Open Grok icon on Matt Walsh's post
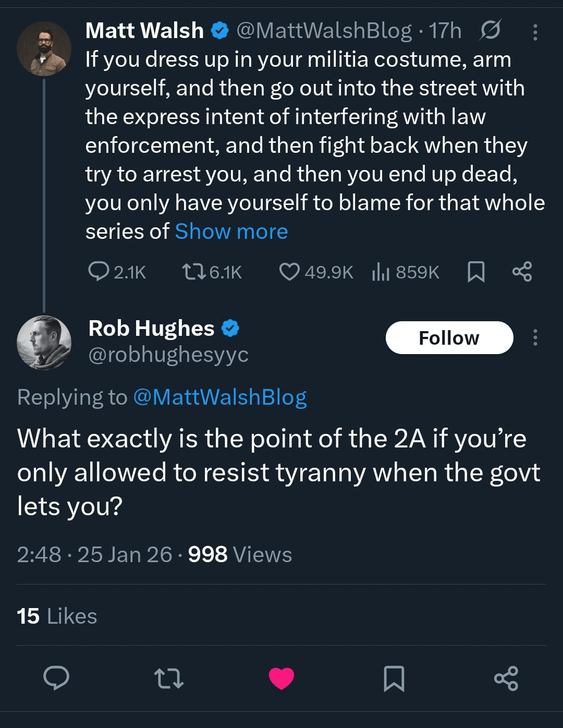The image size is (563, 728). 489,31
